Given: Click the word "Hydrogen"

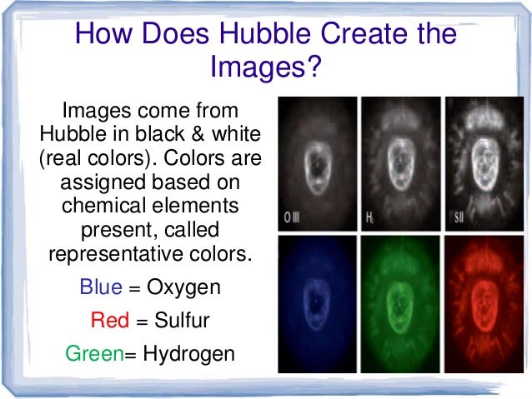Looking at the screenshot, I should 189,355.
